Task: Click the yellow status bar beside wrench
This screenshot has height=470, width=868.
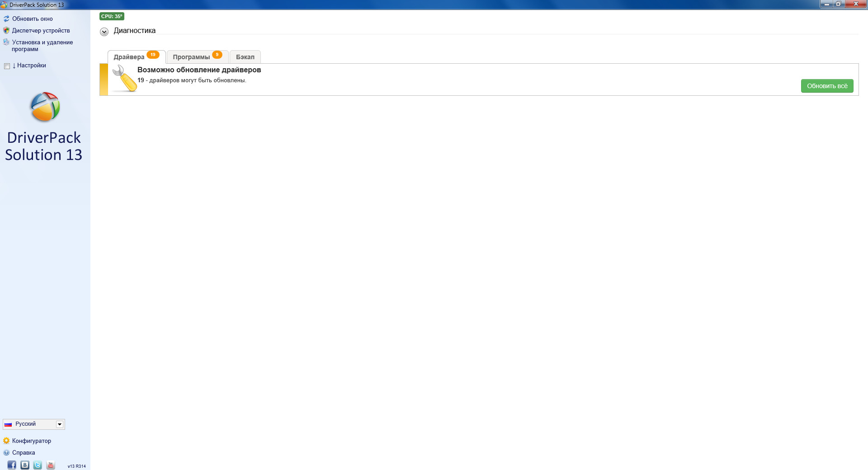Action: coord(104,80)
